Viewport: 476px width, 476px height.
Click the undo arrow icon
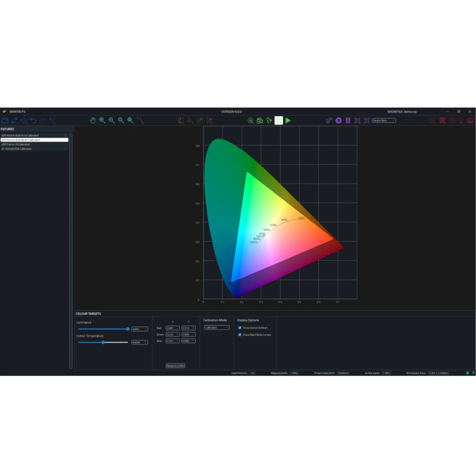point(33,120)
